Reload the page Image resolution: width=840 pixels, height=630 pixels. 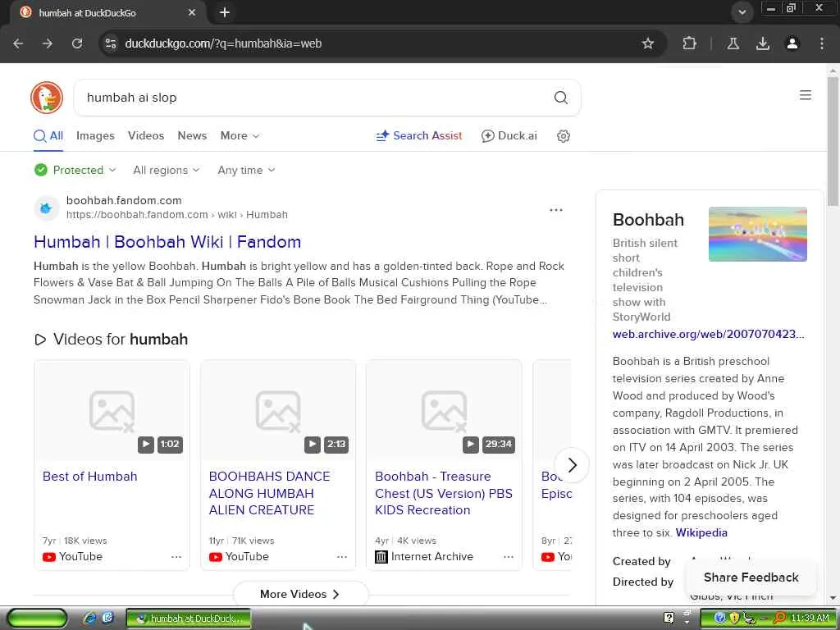[x=77, y=43]
